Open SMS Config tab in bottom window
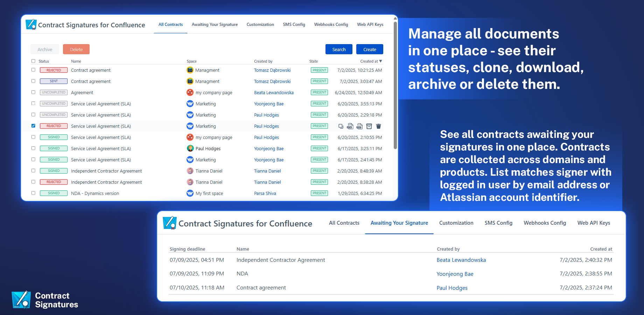The width and height of the screenshot is (644, 315). [x=498, y=223]
